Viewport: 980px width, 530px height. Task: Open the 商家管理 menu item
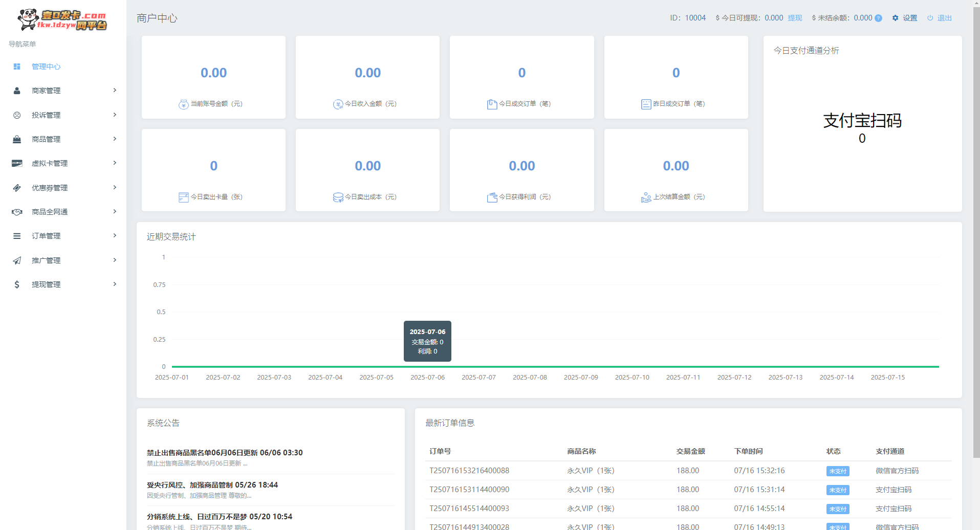pos(46,91)
